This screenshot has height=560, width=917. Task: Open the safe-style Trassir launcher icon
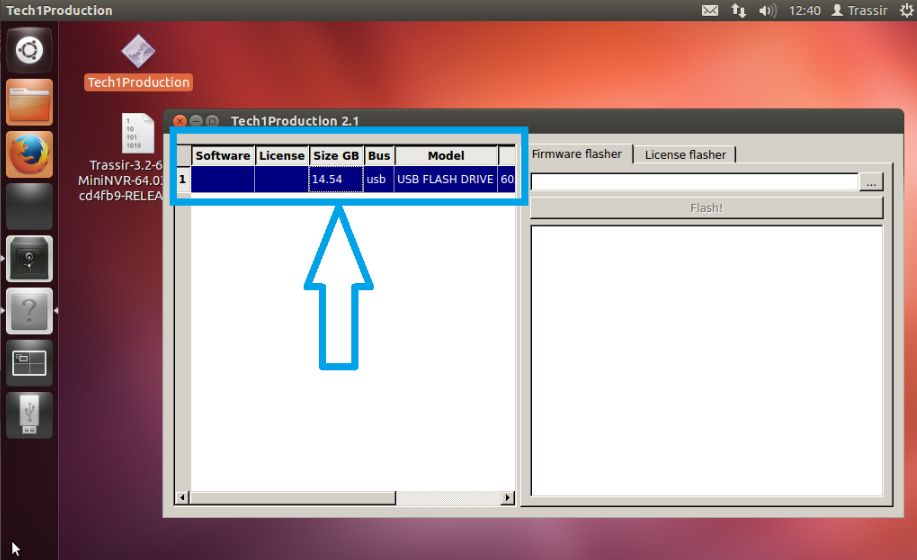pos(29,258)
